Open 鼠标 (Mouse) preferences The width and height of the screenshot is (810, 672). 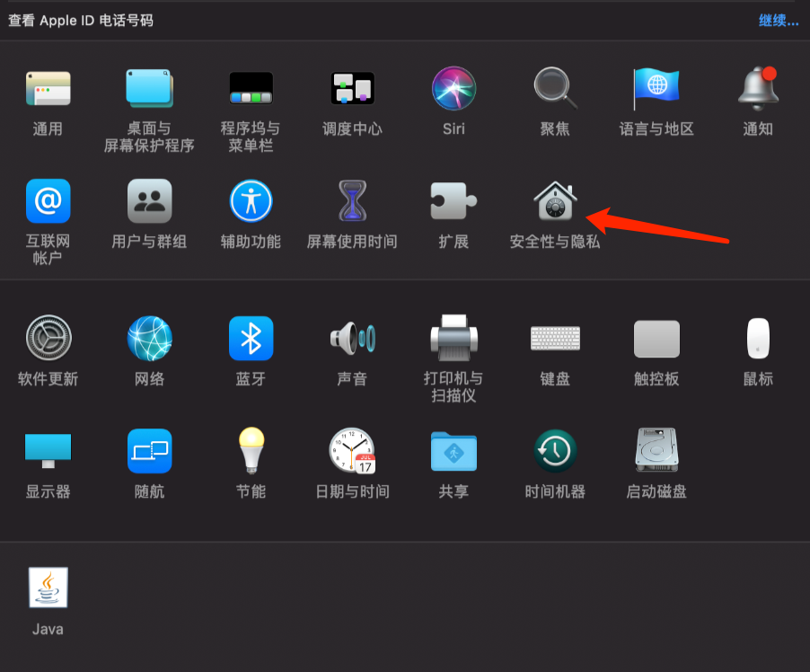(x=758, y=338)
